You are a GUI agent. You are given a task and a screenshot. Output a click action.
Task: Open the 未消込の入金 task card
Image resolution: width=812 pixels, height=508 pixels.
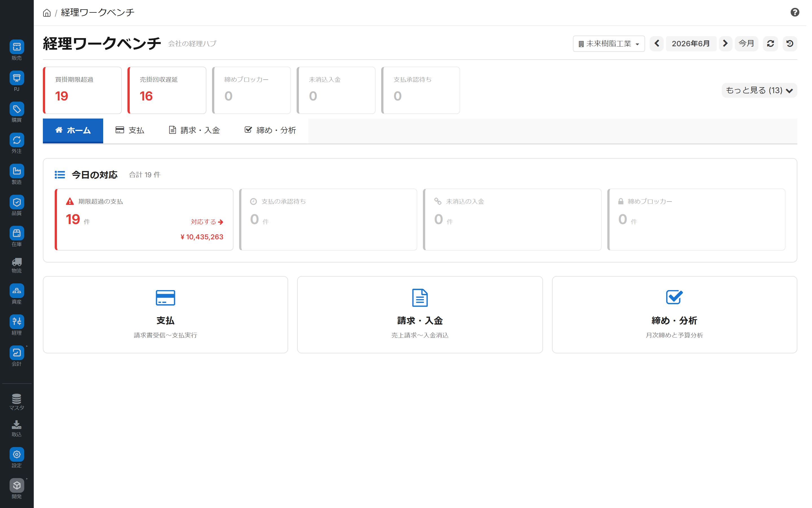click(x=512, y=219)
